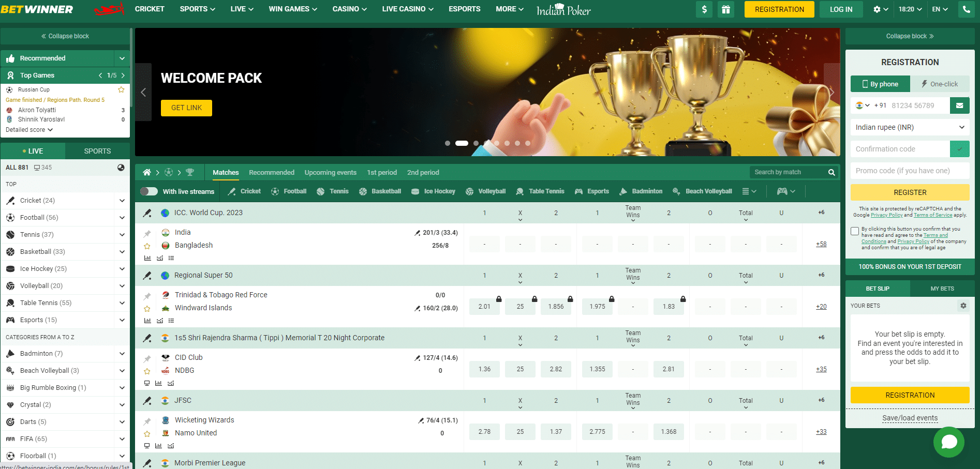The image size is (980, 469).
Task: Select By phone registration method
Action: click(881, 84)
